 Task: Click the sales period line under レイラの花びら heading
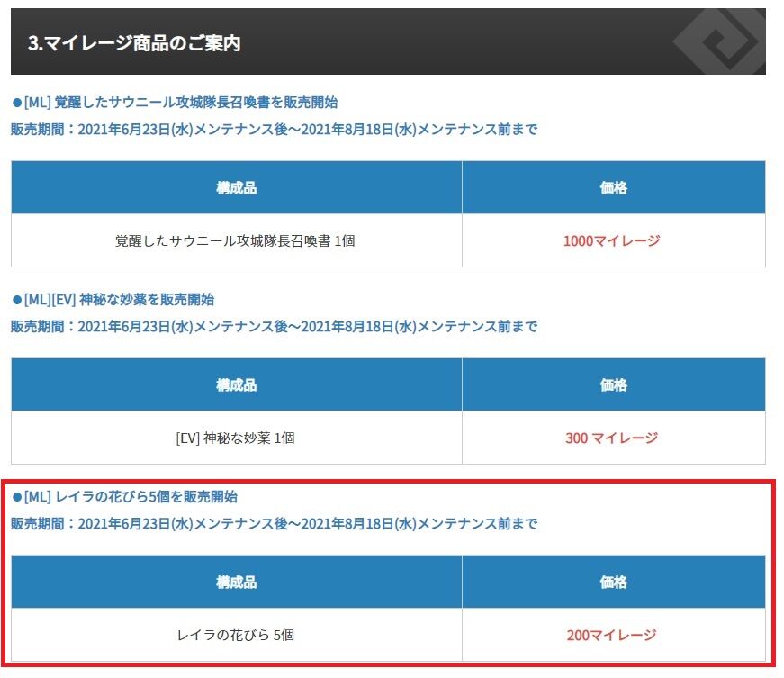click(274, 523)
